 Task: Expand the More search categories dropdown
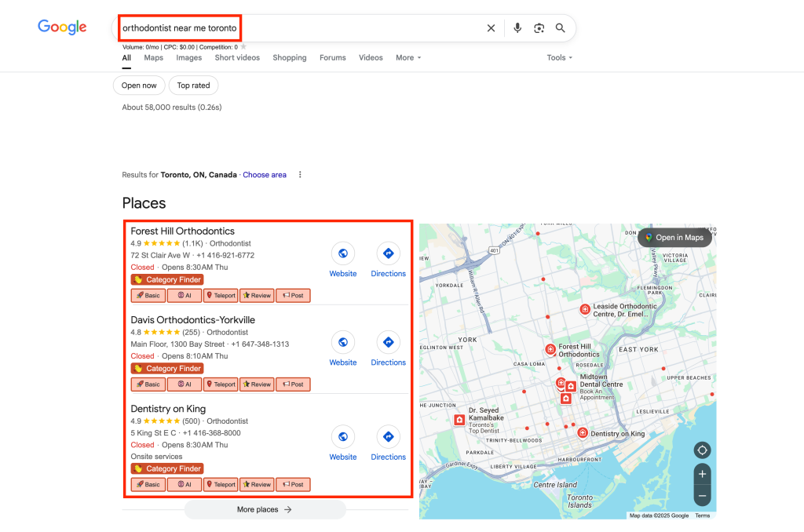click(x=408, y=58)
